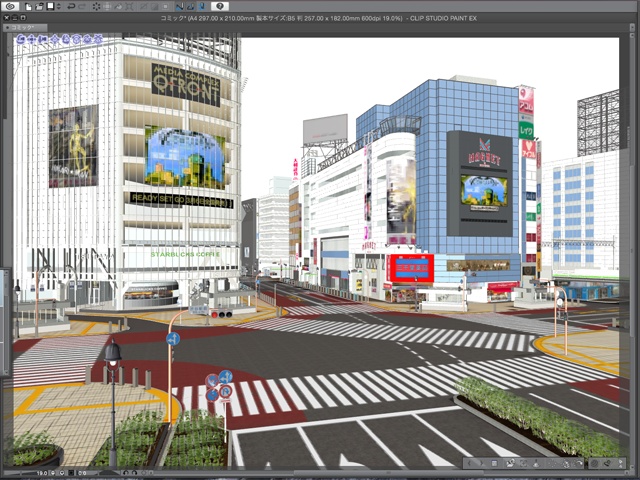Click place on ground icon in launcher
Viewport: 640px width, 480px height.
coord(536,463)
